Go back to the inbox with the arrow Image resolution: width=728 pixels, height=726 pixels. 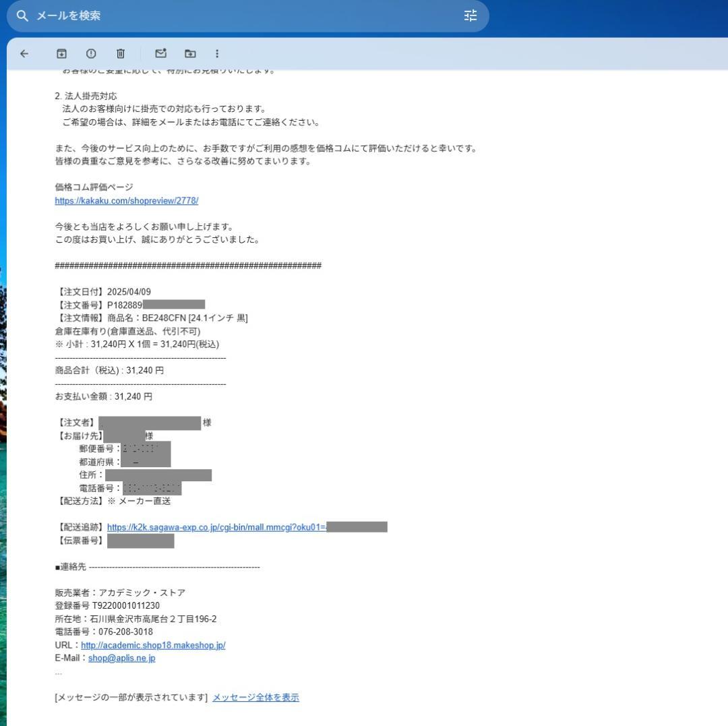tap(24, 53)
